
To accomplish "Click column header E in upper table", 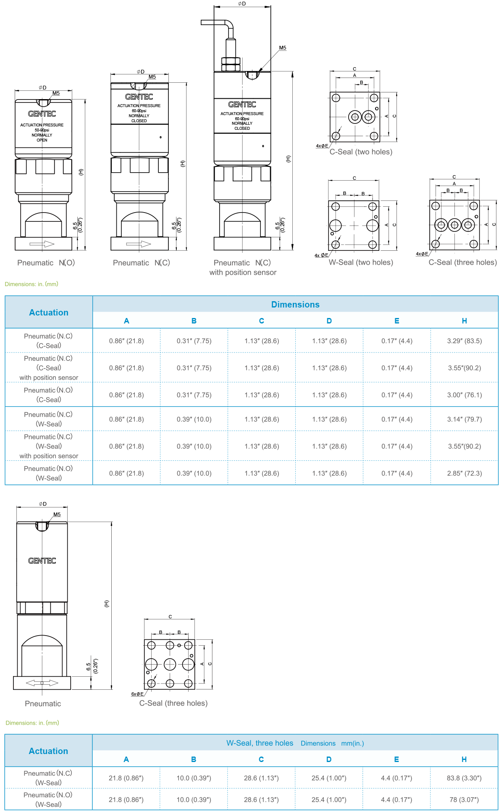I will tap(396, 321).
